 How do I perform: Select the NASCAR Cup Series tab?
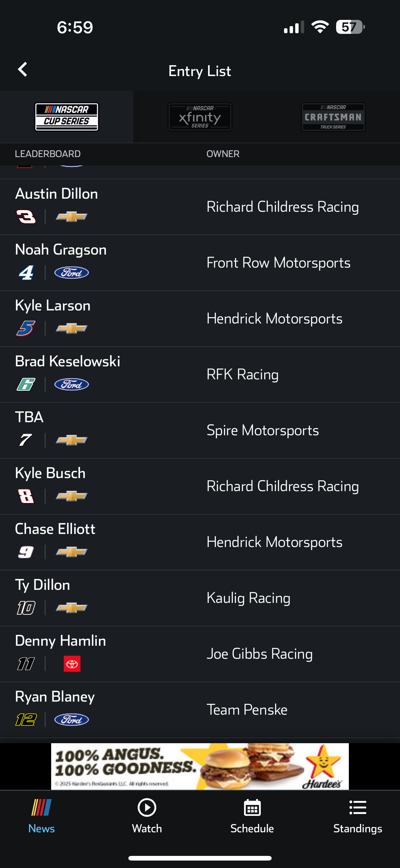[x=67, y=117]
